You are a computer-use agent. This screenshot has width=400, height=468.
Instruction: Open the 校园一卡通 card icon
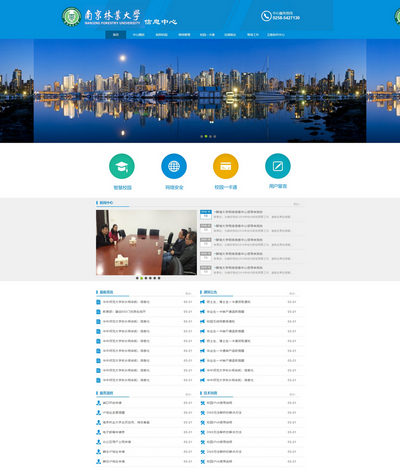click(x=226, y=166)
